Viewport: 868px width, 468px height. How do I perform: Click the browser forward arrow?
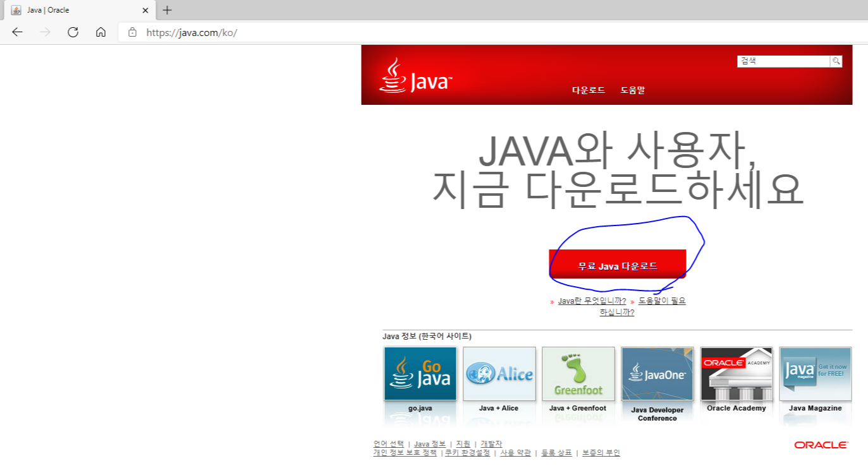(x=45, y=32)
